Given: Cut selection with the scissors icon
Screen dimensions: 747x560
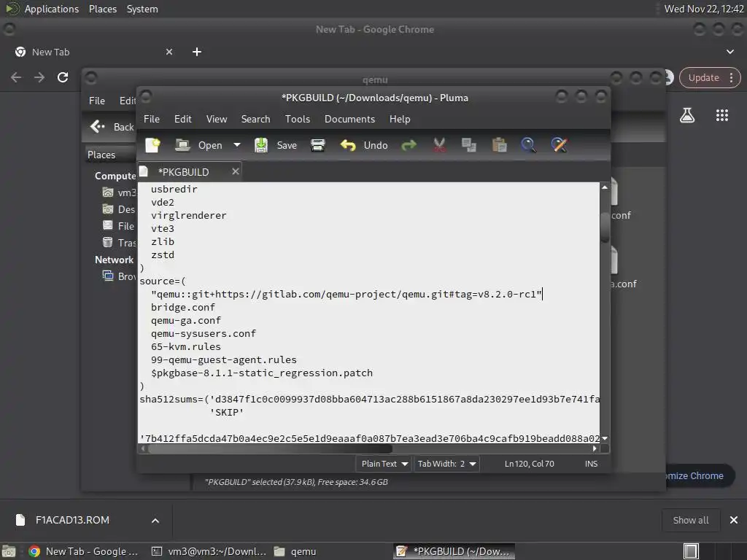Looking at the screenshot, I should 439,145.
